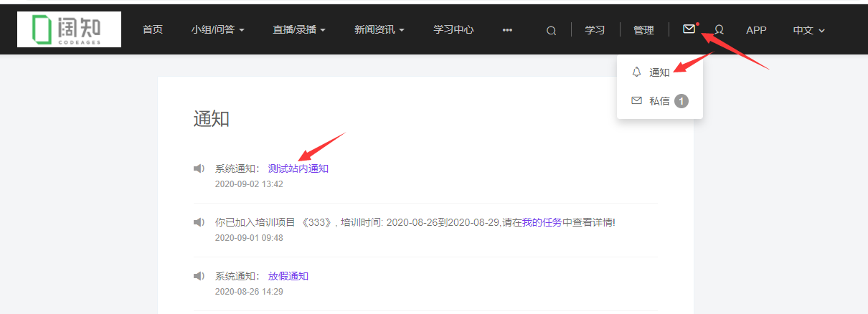This screenshot has width=868, height=314.
Task: Expand the 小组/问答 dropdown
Action: [218, 30]
